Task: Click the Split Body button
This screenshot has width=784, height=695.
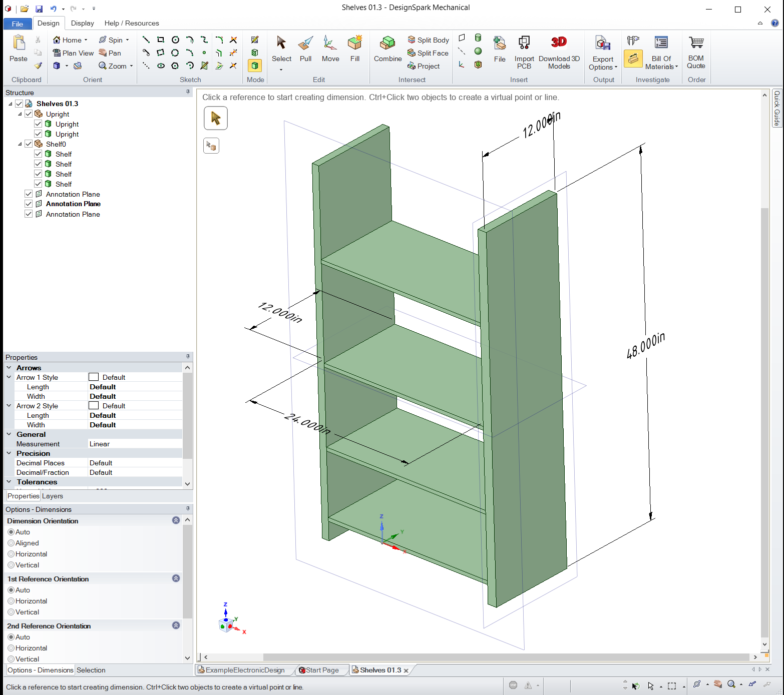Action: pos(428,40)
